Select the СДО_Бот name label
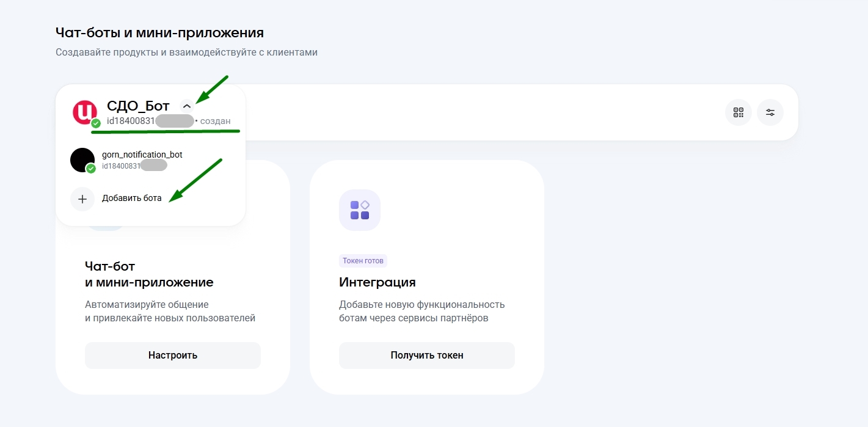This screenshot has width=868, height=427. (x=138, y=106)
